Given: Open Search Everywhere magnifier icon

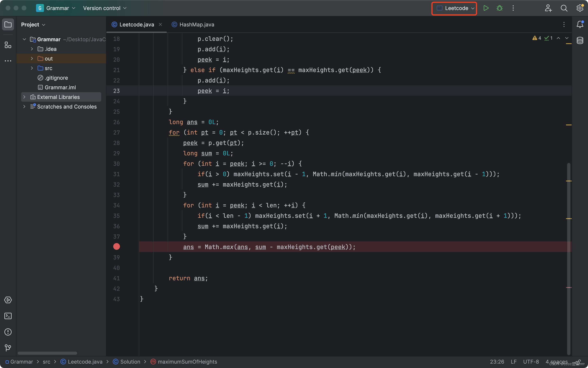Looking at the screenshot, I should click(x=564, y=8).
